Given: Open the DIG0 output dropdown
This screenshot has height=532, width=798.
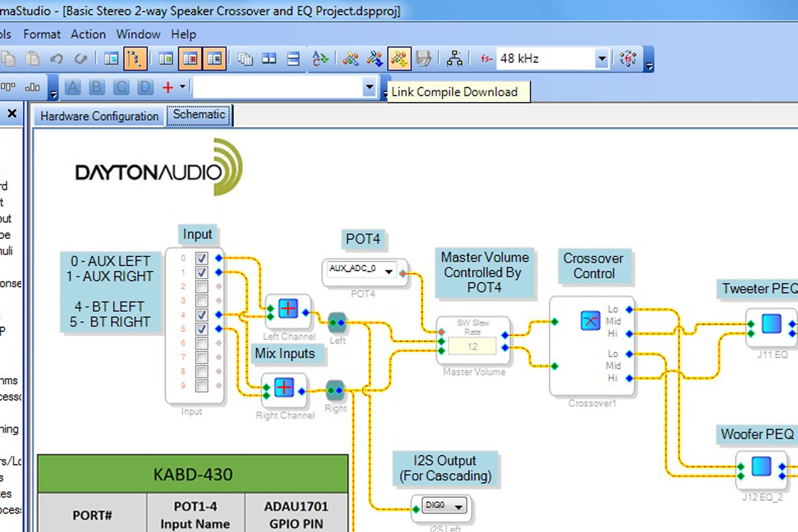Looking at the screenshot, I should [x=458, y=507].
